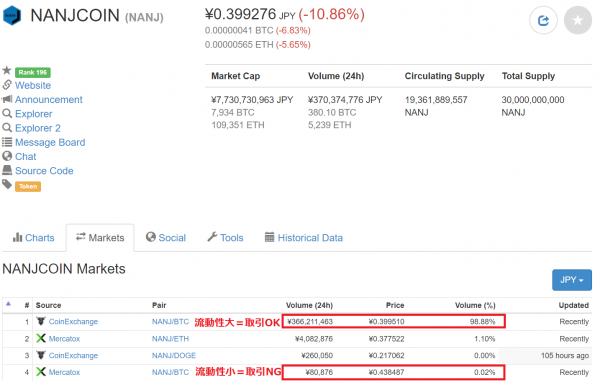Click the 30,000,000,000 total supply value
The height and width of the screenshot is (390, 600).
(533, 100)
